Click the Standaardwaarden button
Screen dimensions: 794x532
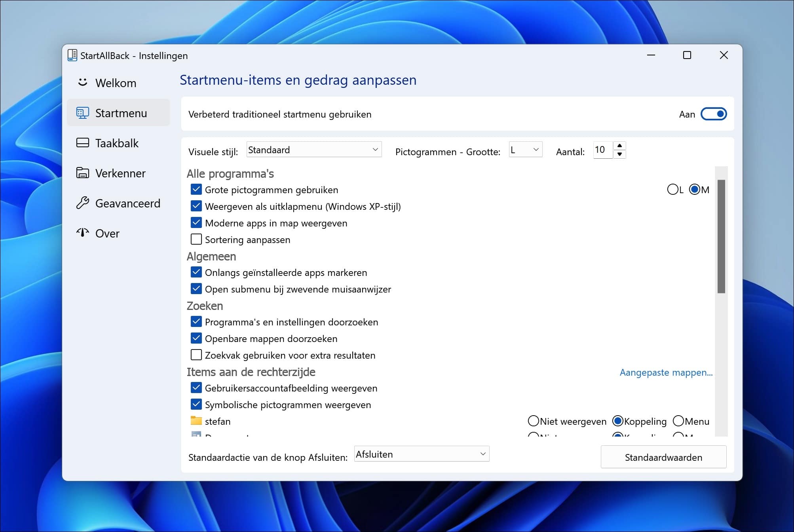tap(663, 457)
